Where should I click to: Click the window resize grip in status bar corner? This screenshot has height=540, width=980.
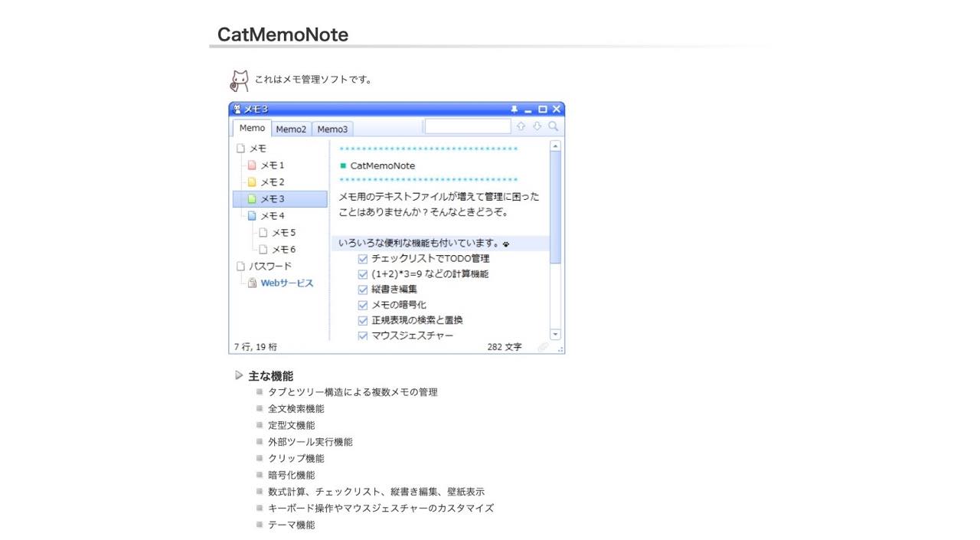560,349
